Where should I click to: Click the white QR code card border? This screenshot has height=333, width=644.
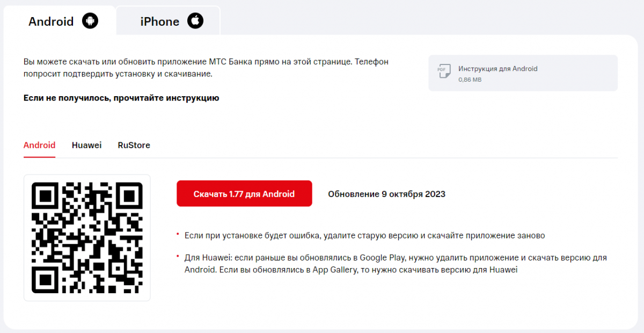pyautogui.click(x=87, y=238)
